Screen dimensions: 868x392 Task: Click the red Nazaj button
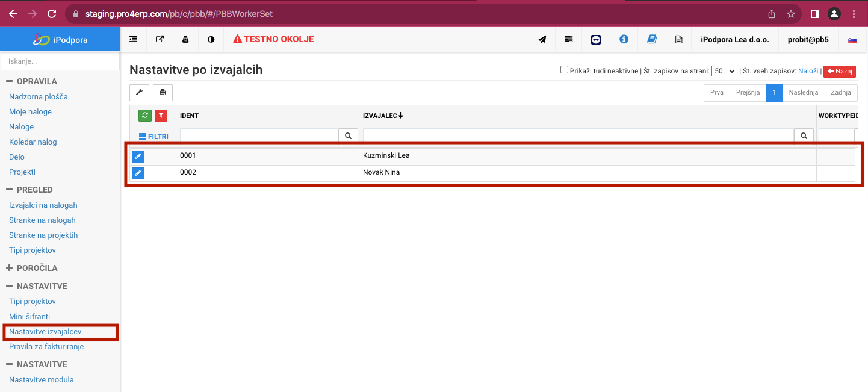[x=839, y=71]
